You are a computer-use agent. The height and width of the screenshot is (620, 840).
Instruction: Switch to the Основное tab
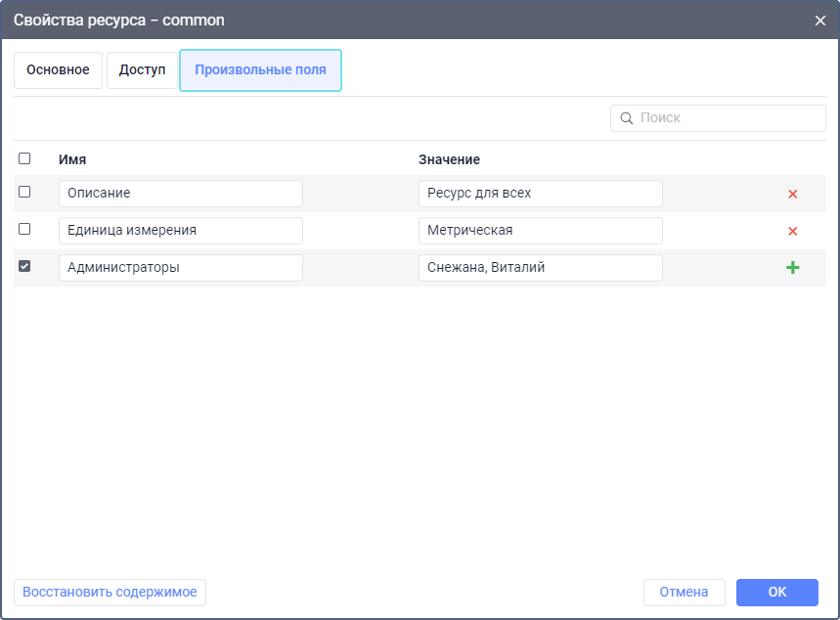[58, 70]
